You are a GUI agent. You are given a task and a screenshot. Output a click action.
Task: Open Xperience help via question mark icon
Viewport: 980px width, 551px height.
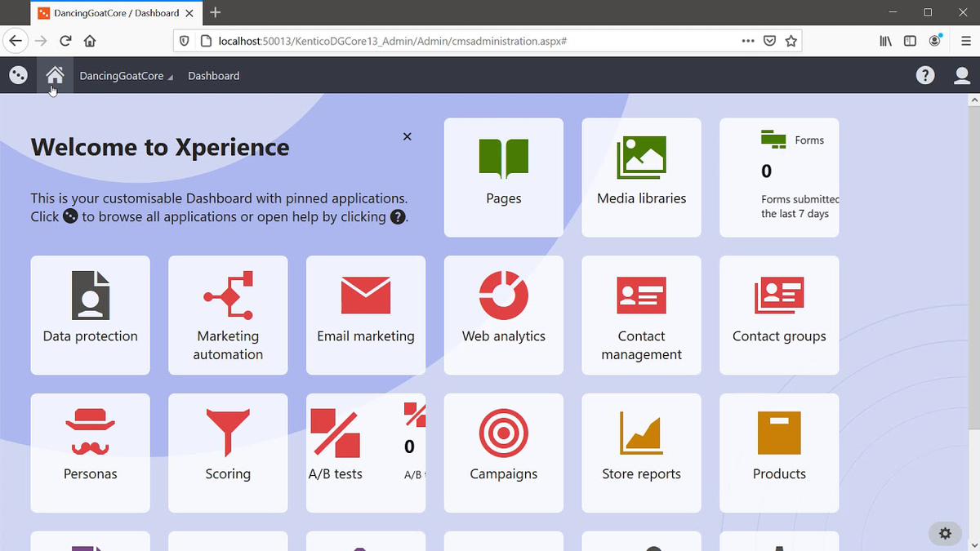[924, 75]
